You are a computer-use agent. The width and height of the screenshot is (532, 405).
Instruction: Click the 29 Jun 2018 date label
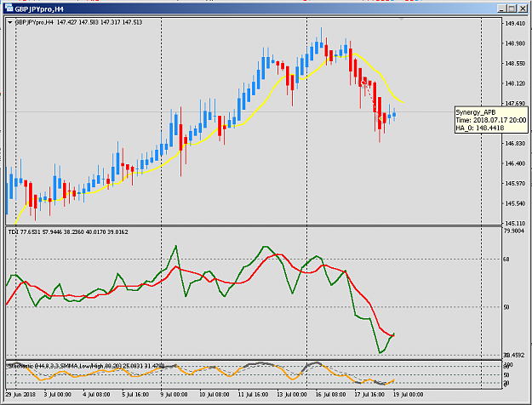(x=20, y=395)
